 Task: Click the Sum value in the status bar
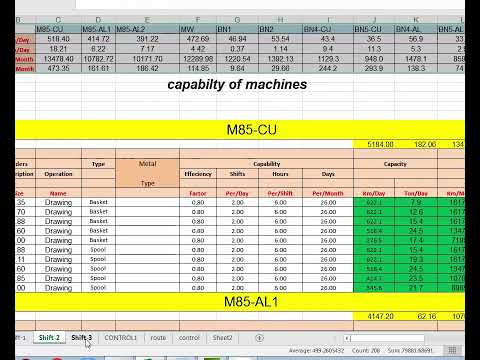[410, 350]
